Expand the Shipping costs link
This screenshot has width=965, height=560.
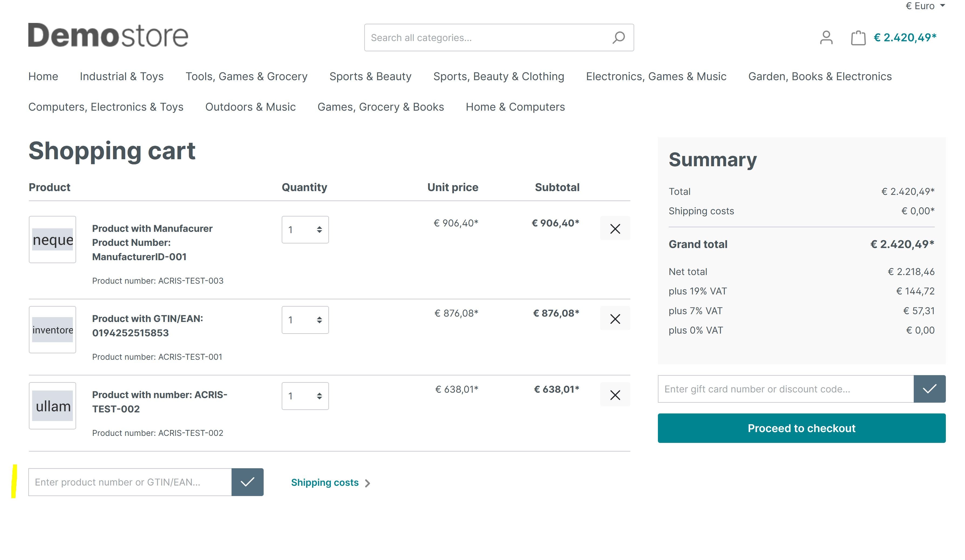[331, 483]
